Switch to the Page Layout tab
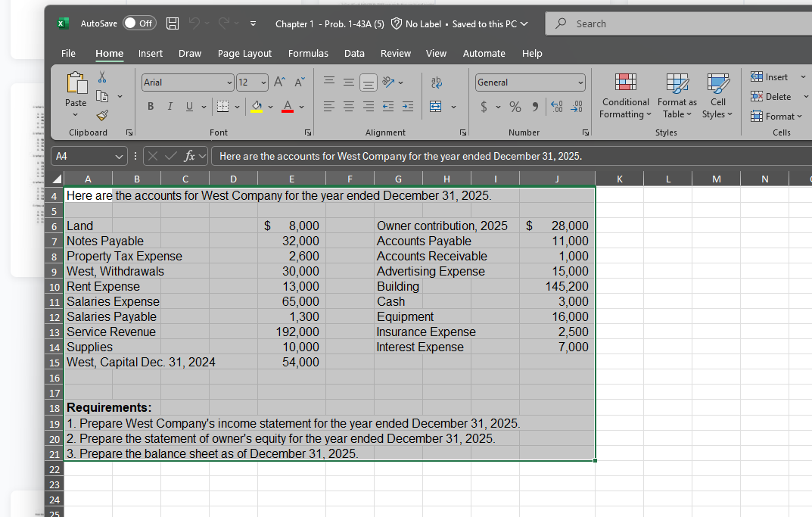Screen dimensions: 812x517 (x=244, y=53)
